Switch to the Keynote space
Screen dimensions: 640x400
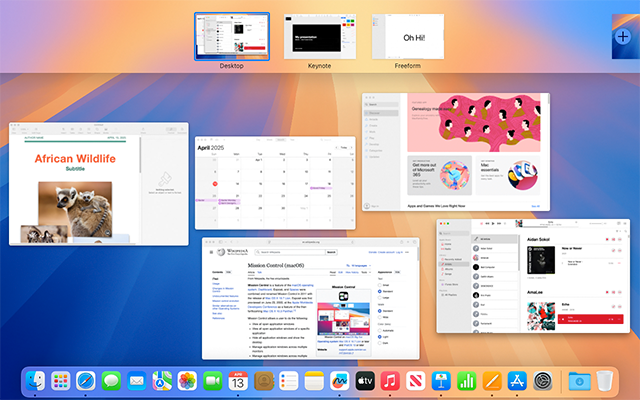click(320, 36)
